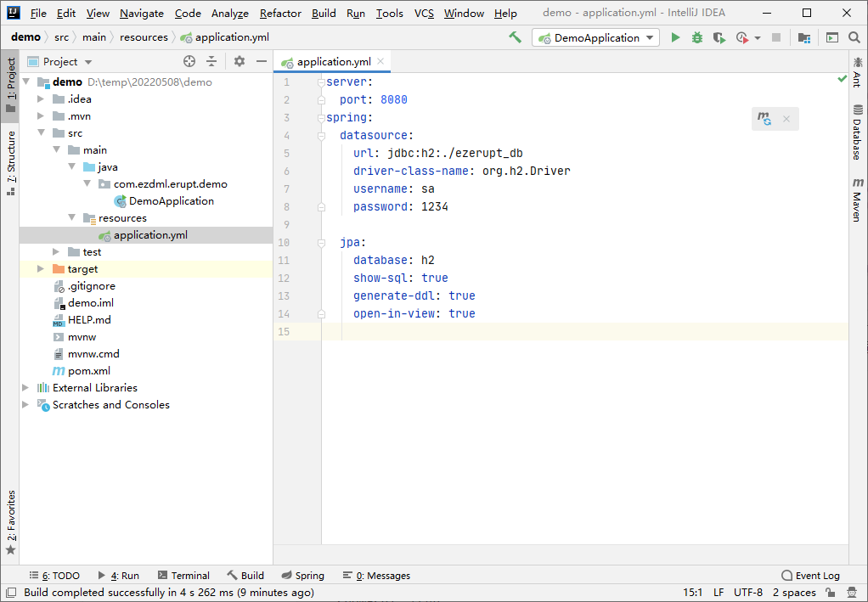Click the green inspection checkmark
868x602 pixels.
(842, 79)
